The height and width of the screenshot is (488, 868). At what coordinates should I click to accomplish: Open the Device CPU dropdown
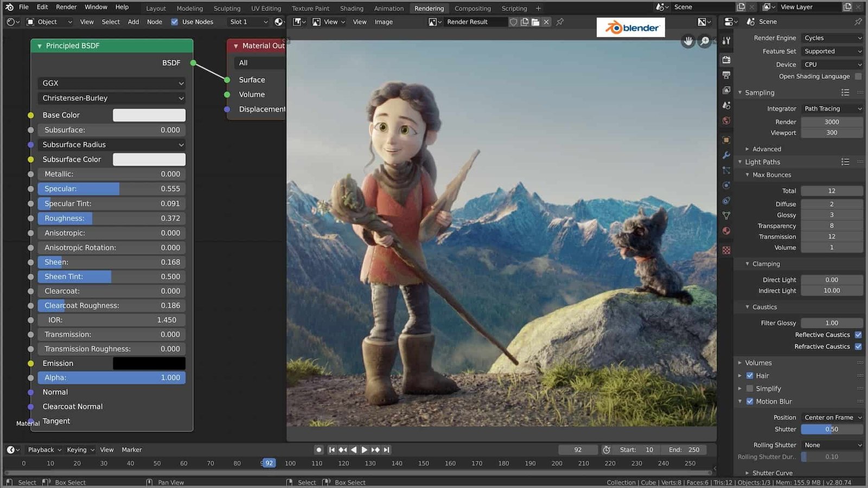click(832, 65)
